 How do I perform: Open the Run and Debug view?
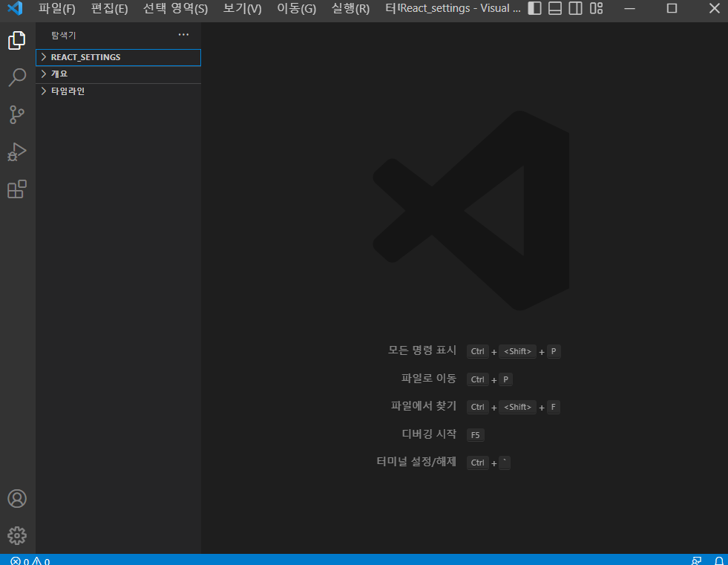(17, 152)
